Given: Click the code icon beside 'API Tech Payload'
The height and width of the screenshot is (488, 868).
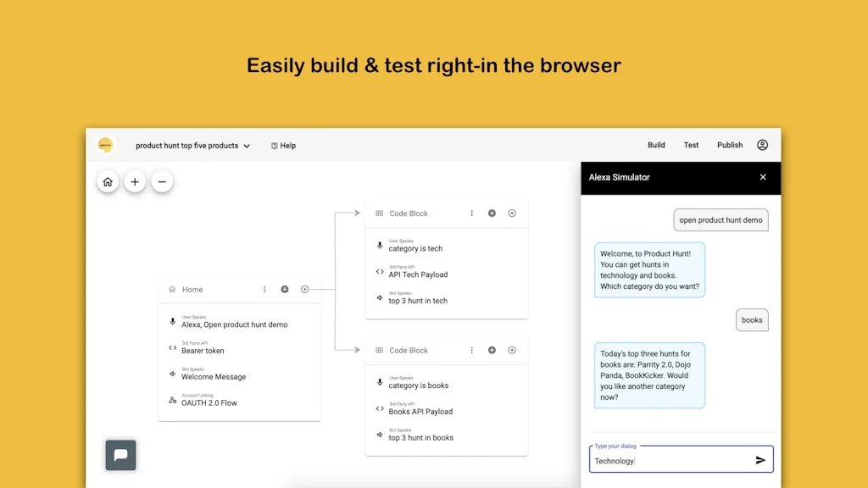Looking at the screenshot, I should [380, 273].
